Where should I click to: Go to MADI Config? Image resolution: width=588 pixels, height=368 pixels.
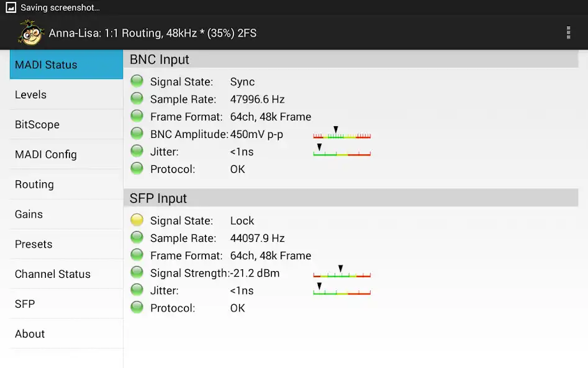click(66, 154)
